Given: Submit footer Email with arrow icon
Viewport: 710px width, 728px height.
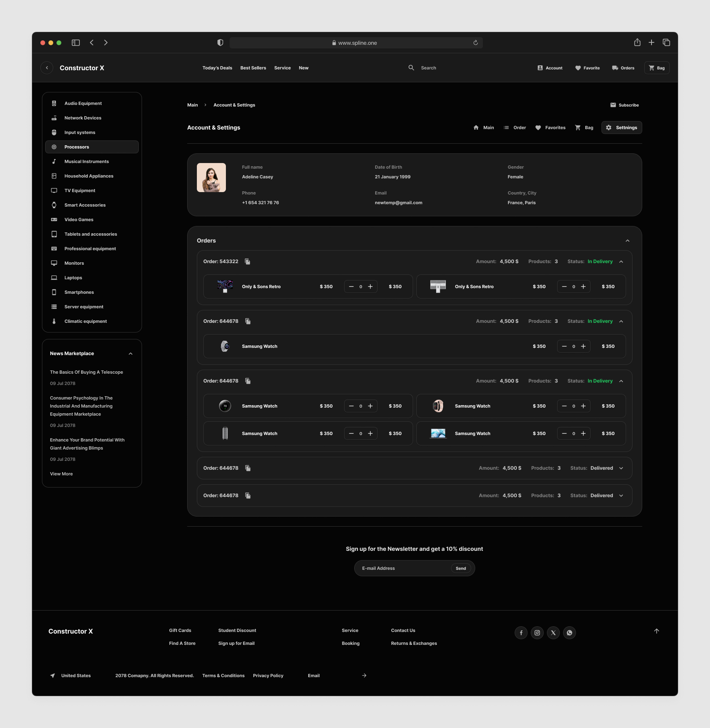Looking at the screenshot, I should tap(364, 676).
